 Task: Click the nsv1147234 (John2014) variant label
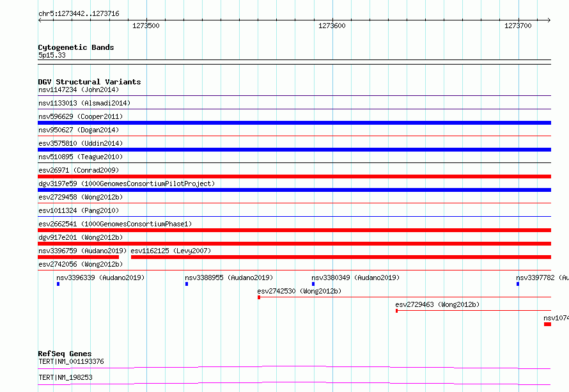pos(79,90)
